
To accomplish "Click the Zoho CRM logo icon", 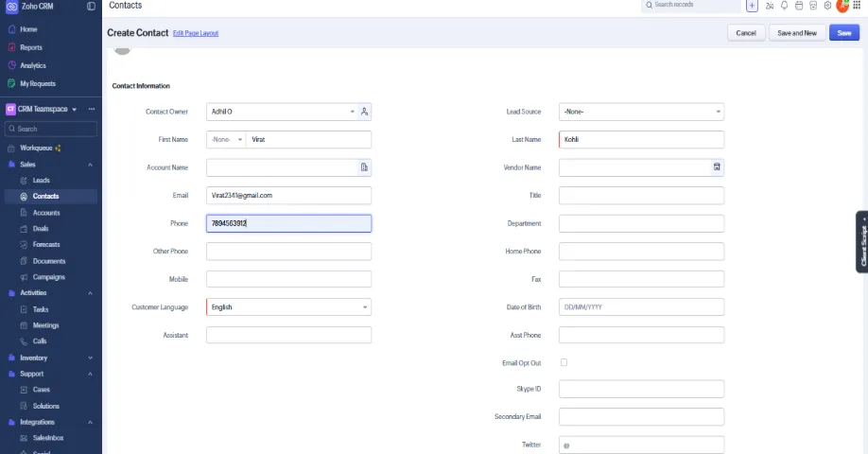I will point(11,7).
